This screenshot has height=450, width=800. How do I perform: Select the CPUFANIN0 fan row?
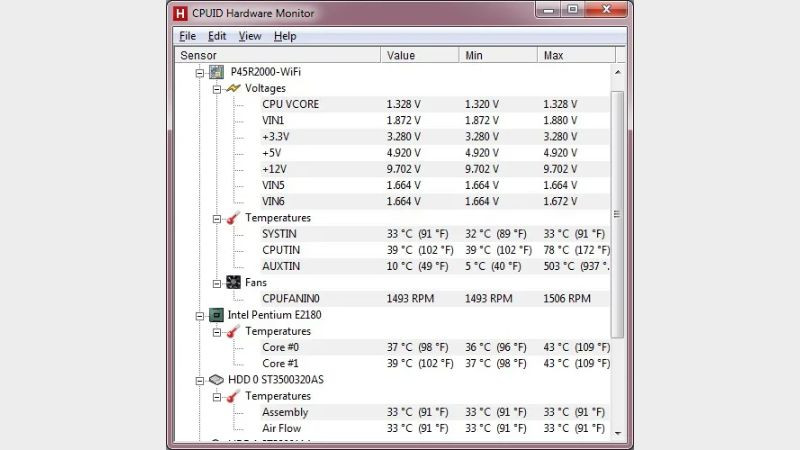coord(291,298)
